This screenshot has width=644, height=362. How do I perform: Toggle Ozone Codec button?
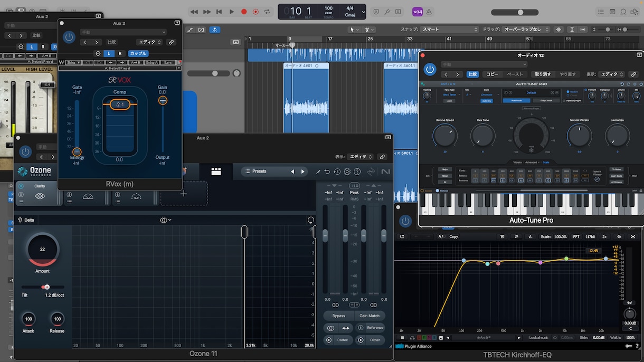coord(338,340)
